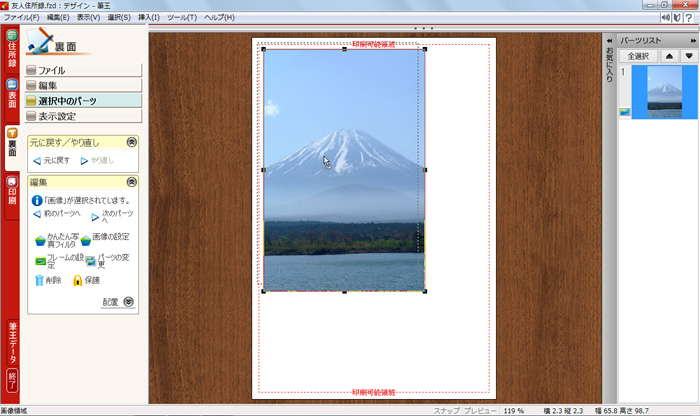Image resolution: width=700 pixels, height=416 pixels.
Task: Move part up with the up-arrow button
Action: pyautogui.click(x=669, y=56)
